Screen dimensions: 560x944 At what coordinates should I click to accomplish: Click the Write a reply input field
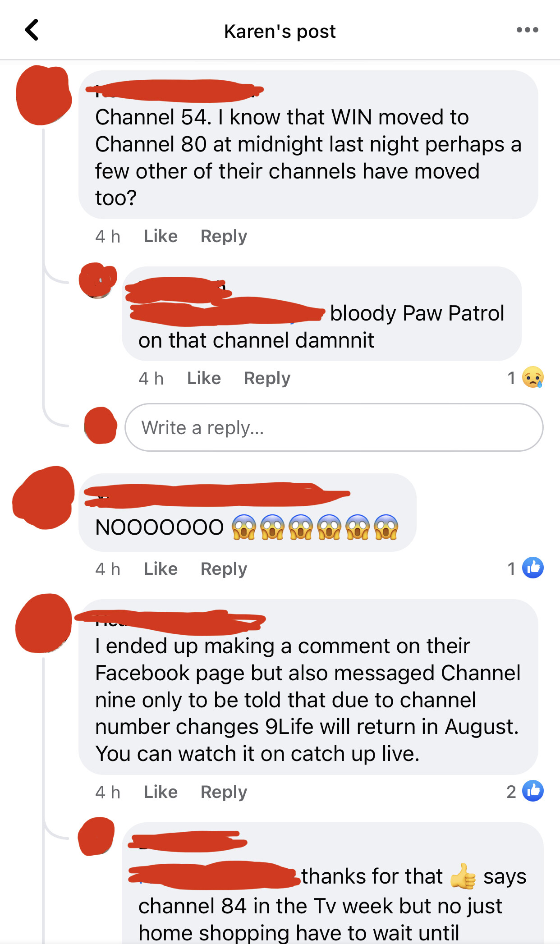(334, 427)
